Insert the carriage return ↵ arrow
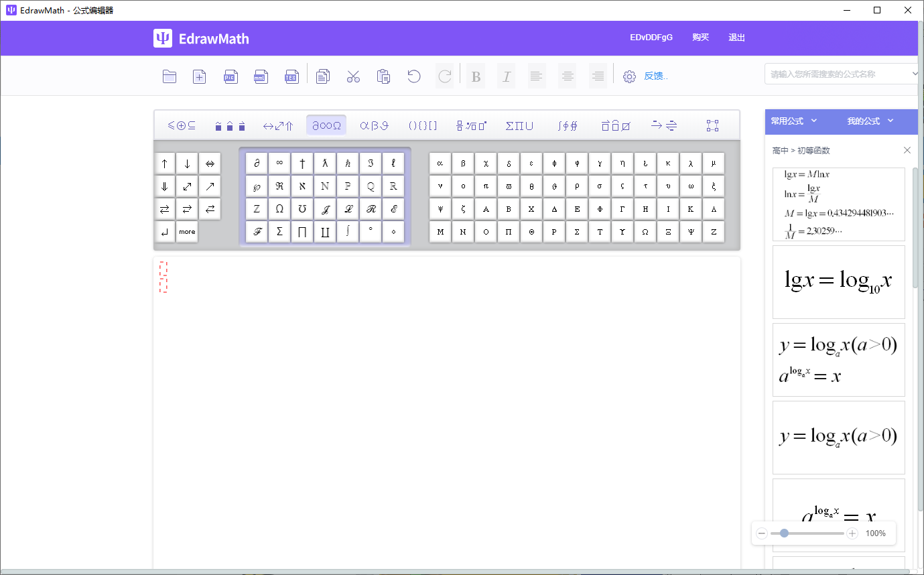Viewport: 924px width, 575px height. click(165, 231)
